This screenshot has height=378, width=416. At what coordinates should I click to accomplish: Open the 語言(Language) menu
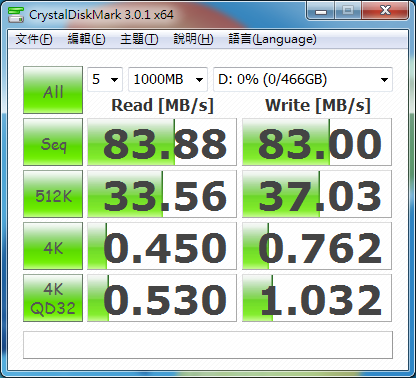272,39
